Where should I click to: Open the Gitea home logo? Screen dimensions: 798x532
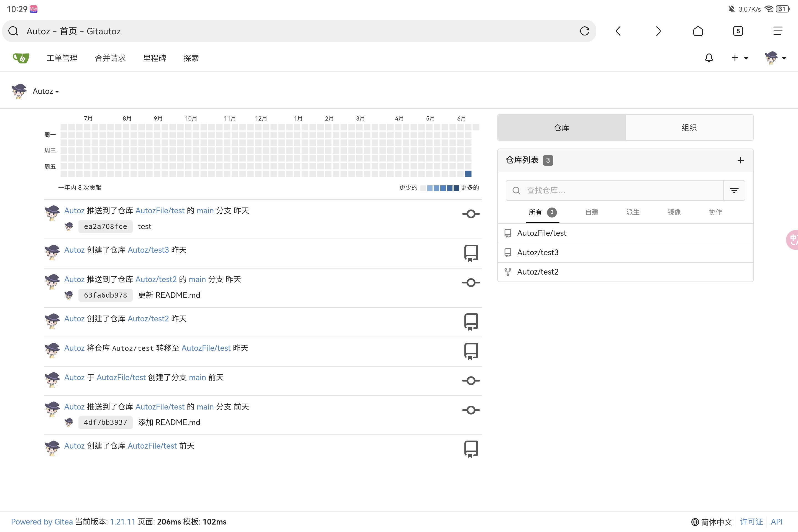click(20, 58)
